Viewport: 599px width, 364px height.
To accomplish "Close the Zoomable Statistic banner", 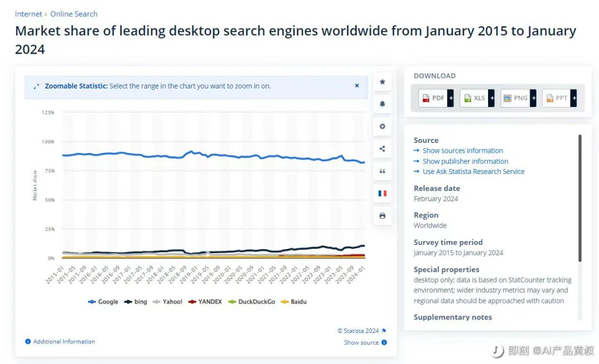I will pyautogui.click(x=357, y=85).
